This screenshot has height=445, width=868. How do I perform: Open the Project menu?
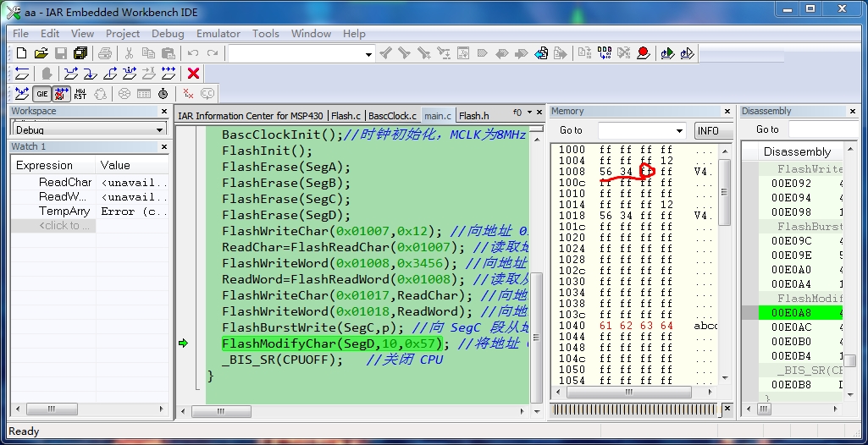point(122,34)
